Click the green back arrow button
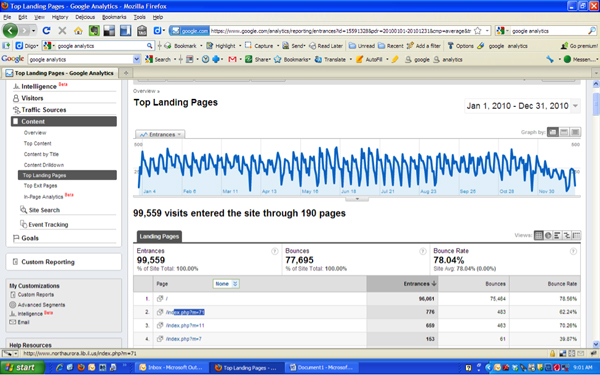 click(10, 31)
